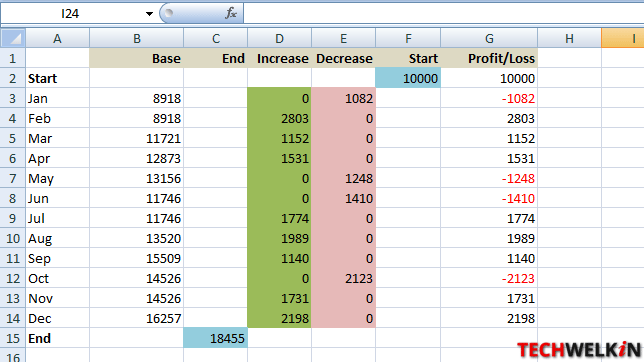Viewport: 644px width, 362px height.
Task: Click the Base header cell
Action: coord(136,58)
